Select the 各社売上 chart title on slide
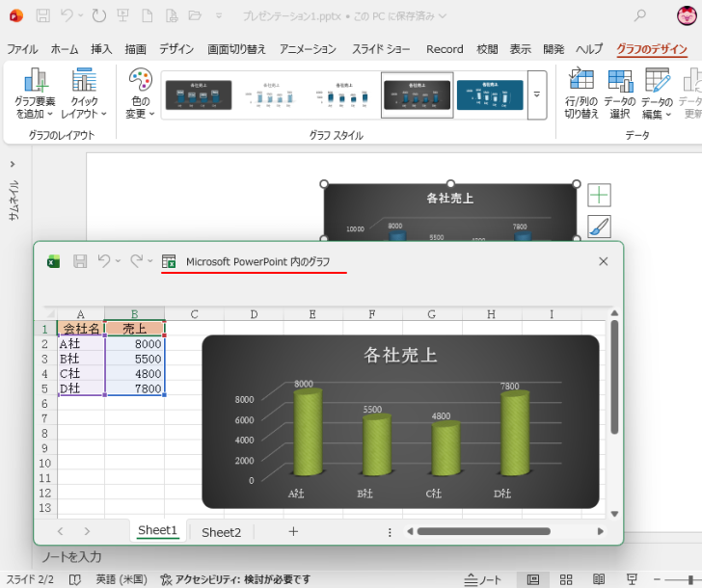Screen dimensions: 702x588 450,199
